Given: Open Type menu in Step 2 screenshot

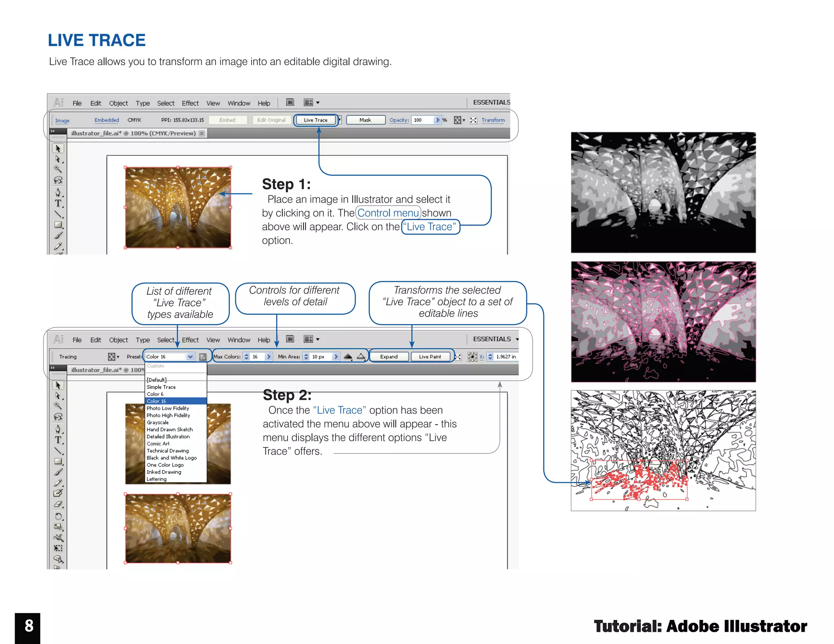Looking at the screenshot, I should click(x=143, y=340).
